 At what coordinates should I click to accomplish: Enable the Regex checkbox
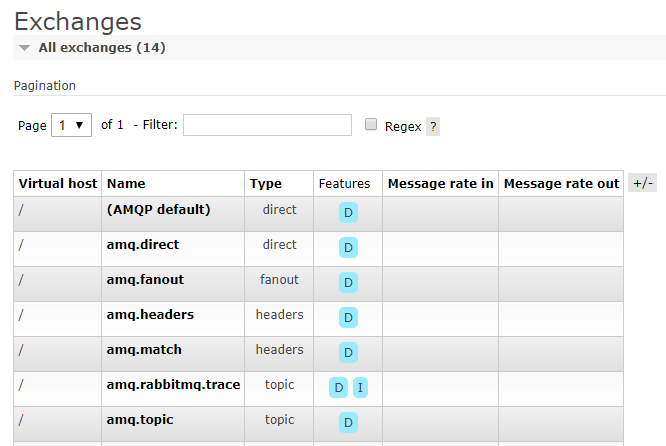[x=371, y=124]
